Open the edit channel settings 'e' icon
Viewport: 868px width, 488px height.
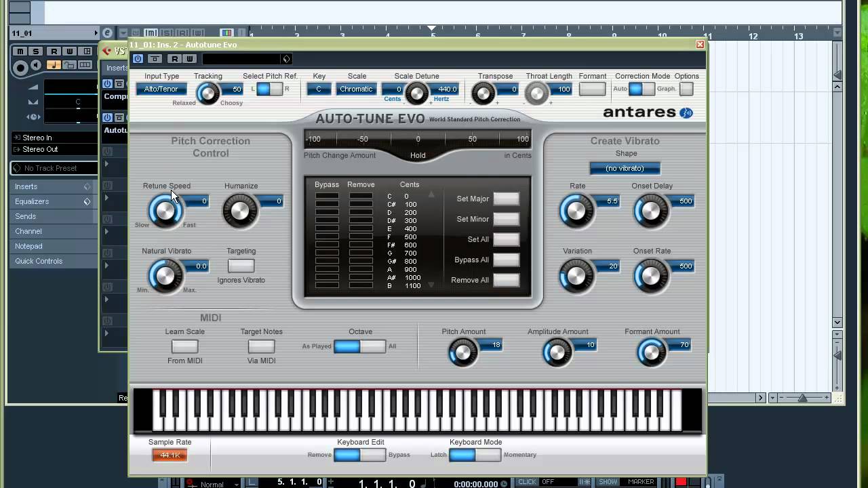point(107,33)
